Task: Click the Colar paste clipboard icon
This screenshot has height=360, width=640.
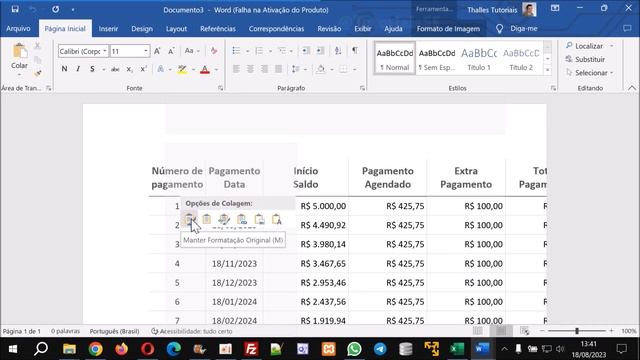Action: pos(19,51)
